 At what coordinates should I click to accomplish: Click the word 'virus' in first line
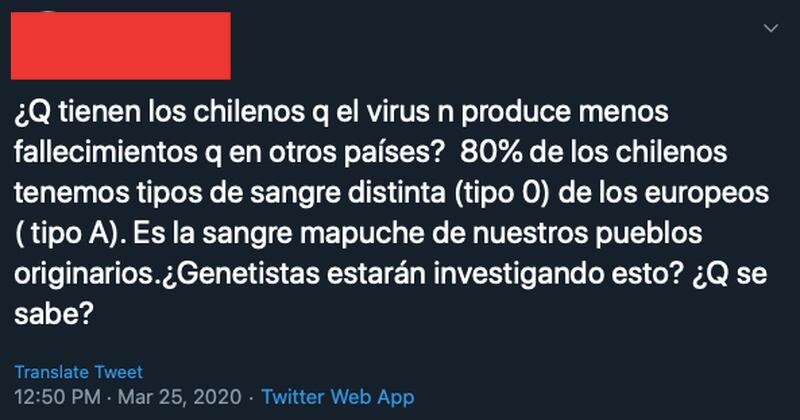400,112
